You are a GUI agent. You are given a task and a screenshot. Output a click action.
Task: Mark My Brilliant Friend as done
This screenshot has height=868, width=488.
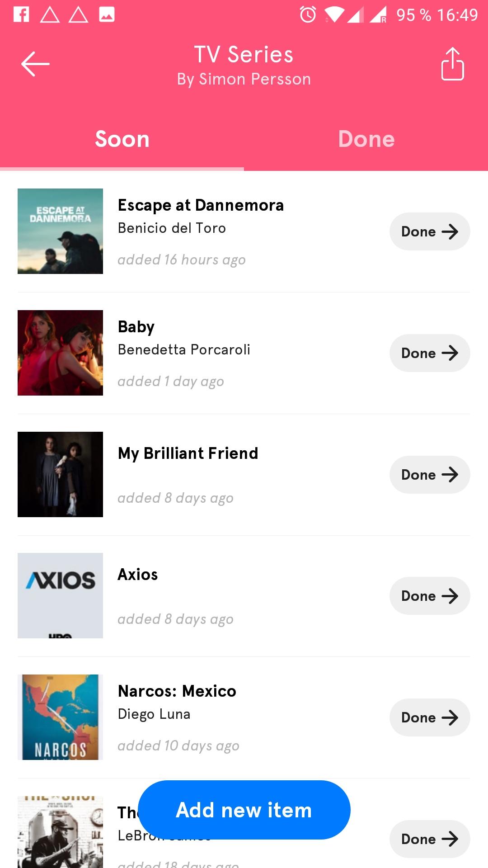[430, 475]
